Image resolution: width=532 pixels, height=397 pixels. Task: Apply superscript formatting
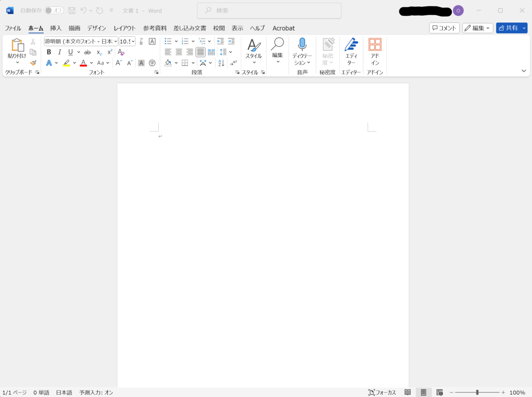(x=110, y=52)
